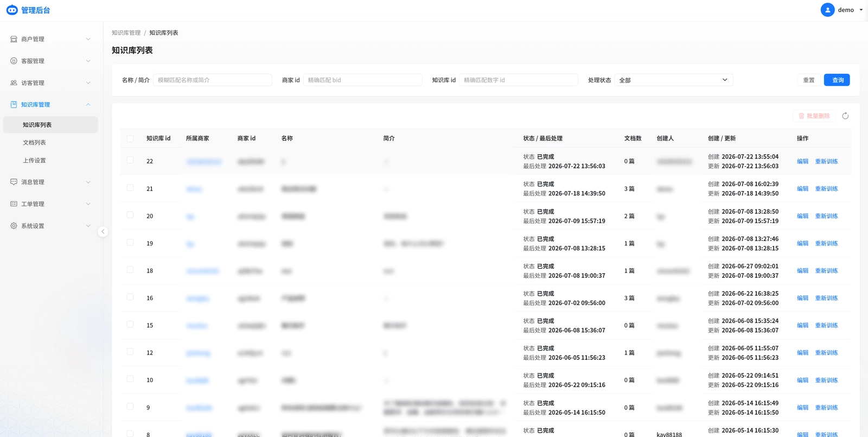Check the row for knowledge base id 15
868x437 pixels.
click(x=130, y=324)
